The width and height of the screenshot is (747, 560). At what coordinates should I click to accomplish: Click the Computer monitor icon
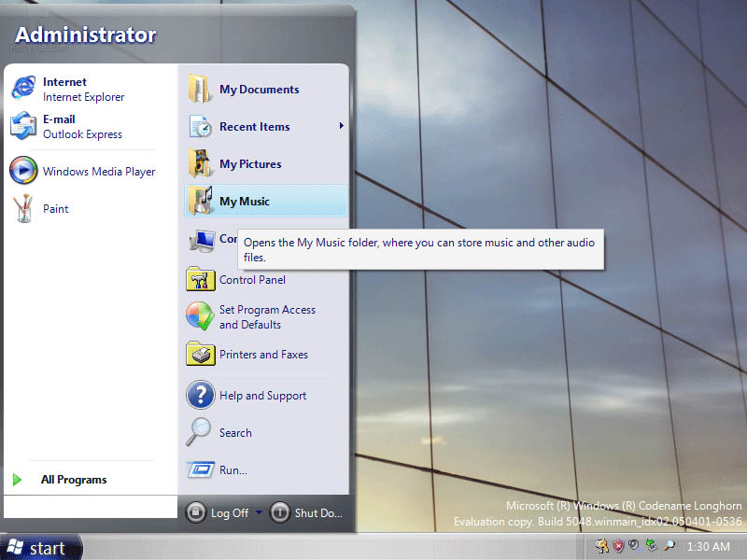[x=202, y=241]
